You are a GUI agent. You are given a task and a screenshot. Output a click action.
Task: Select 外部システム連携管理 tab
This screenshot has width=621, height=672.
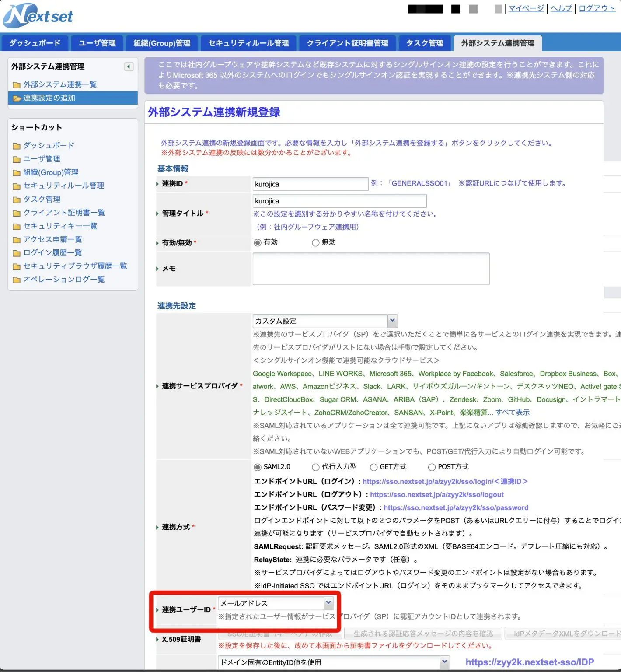point(498,43)
